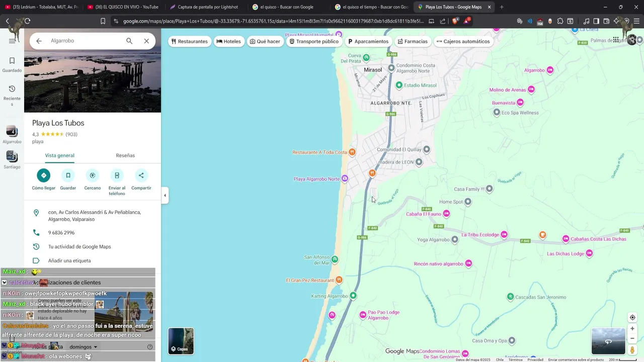The width and height of the screenshot is (644, 362).
Task: Open the Google apps grid
Action: click(616, 40)
